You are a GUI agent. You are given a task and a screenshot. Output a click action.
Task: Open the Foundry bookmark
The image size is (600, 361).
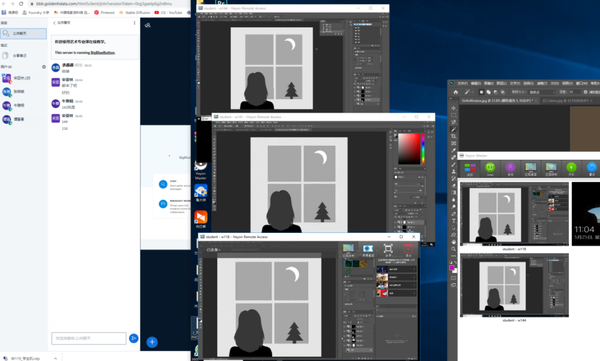36,13
